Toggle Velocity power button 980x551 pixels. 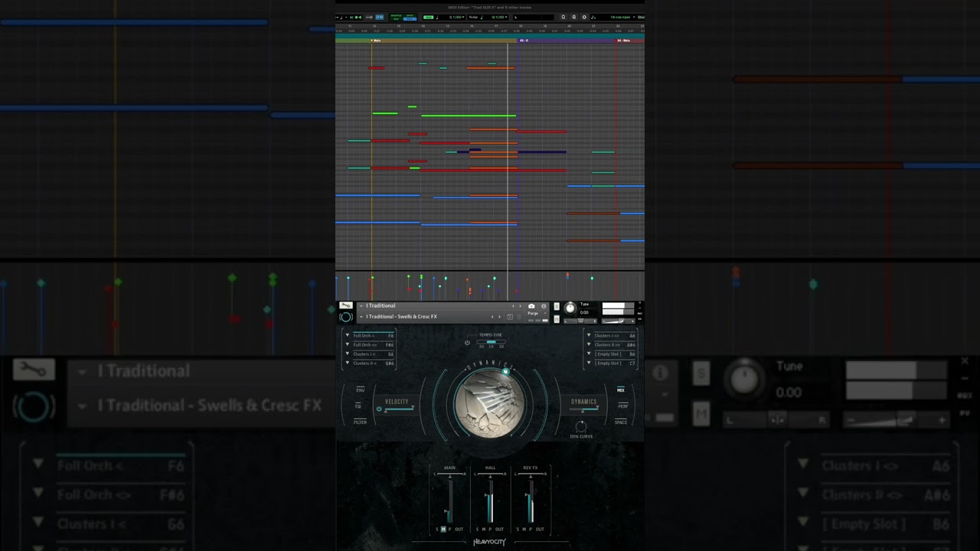(x=378, y=409)
